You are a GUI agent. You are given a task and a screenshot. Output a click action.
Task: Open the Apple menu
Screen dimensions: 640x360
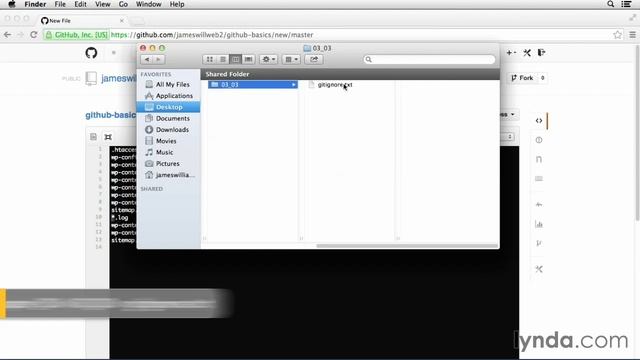coord(12,4)
